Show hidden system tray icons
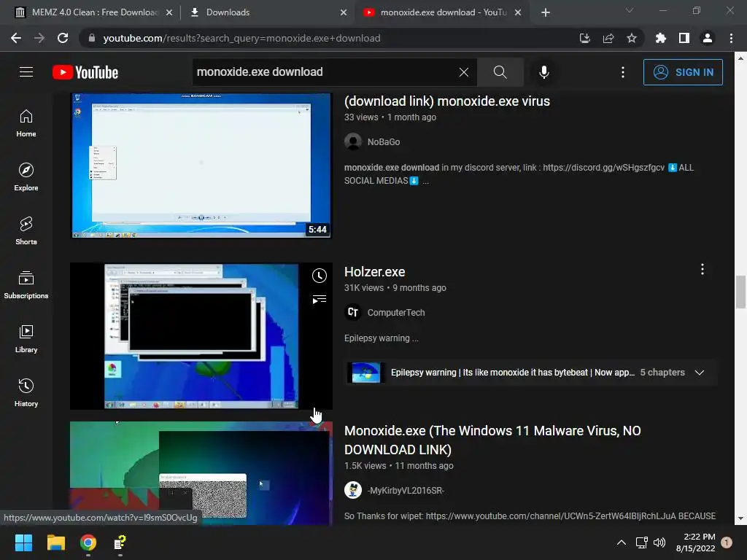The height and width of the screenshot is (560, 747). pos(622,542)
